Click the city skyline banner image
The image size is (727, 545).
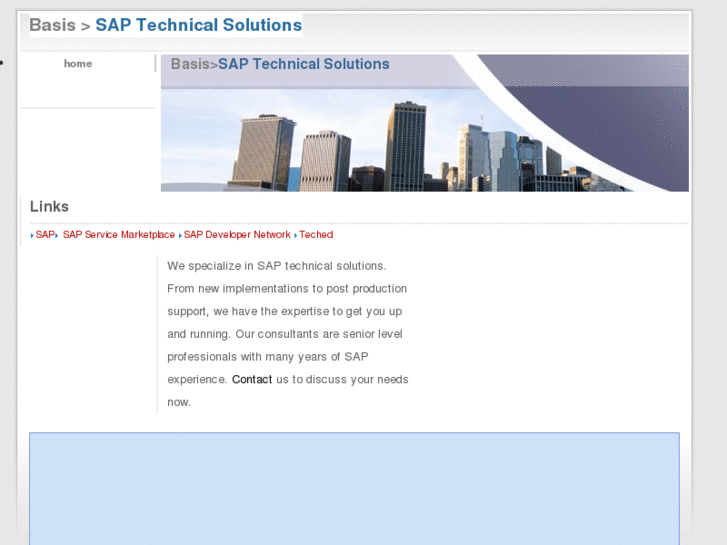(x=424, y=123)
